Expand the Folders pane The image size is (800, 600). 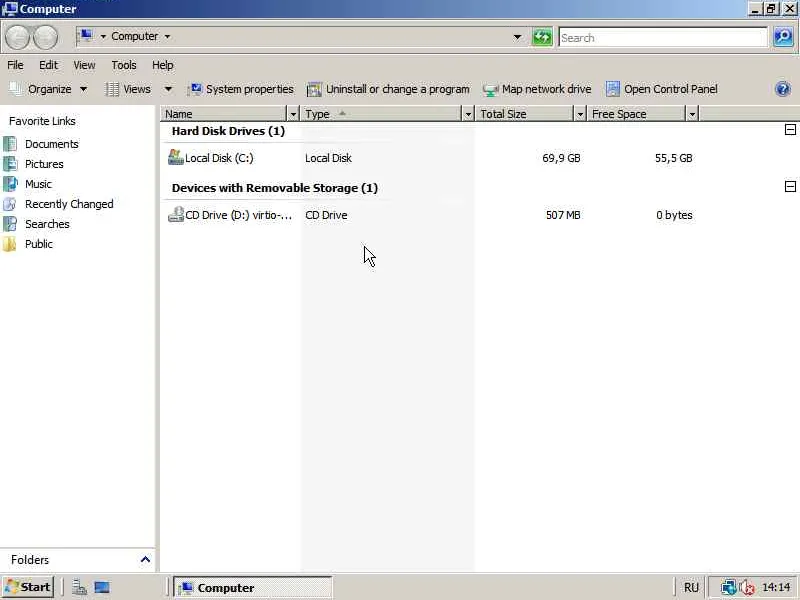click(145, 559)
